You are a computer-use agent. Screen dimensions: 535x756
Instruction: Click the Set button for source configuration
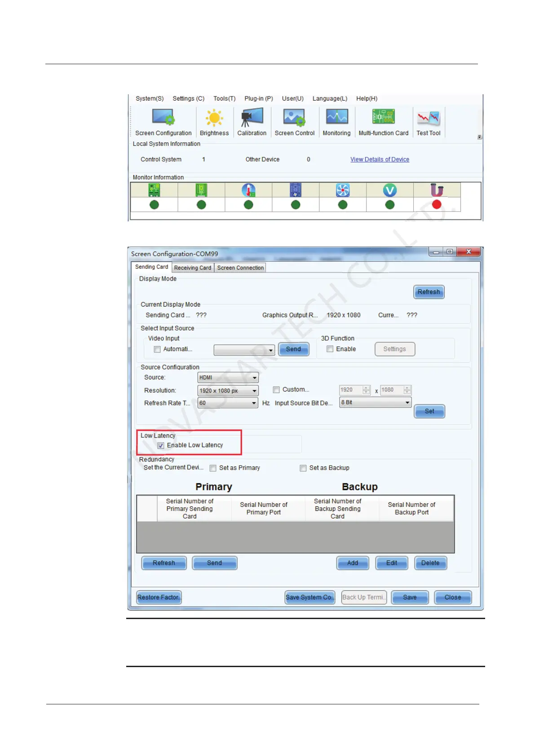click(429, 411)
